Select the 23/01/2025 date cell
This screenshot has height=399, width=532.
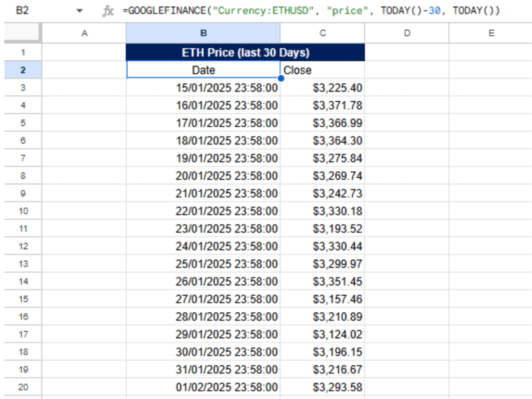[x=203, y=229]
